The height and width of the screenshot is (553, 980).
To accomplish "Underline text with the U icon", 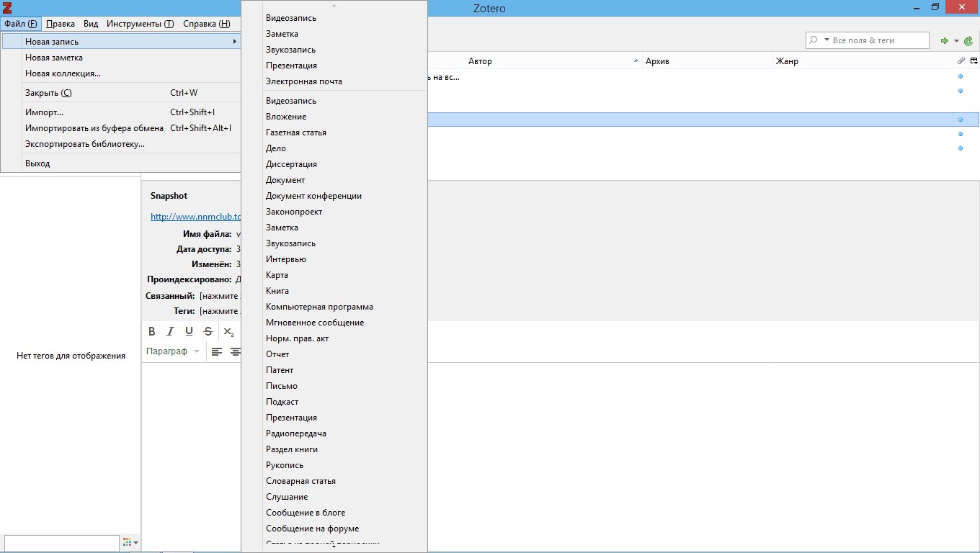I will pyautogui.click(x=189, y=331).
